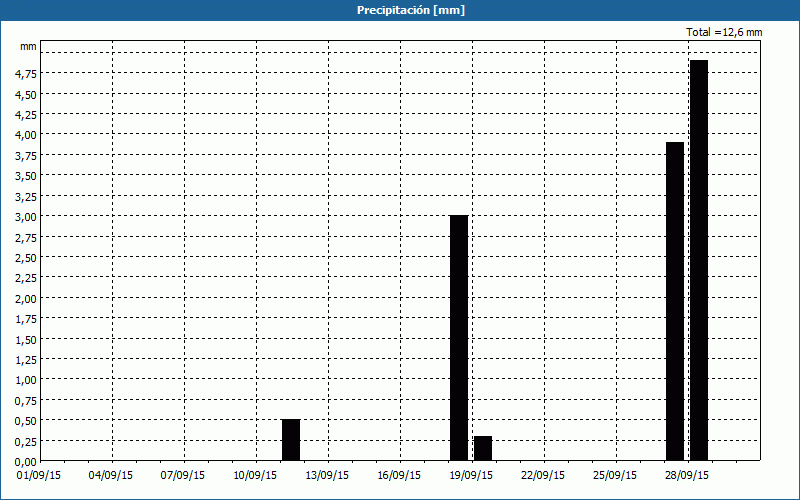This screenshot has width=800, height=500.
Task: Click the 1,50 y-axis value
Action: pyautogui.click(x=26, y=339)
